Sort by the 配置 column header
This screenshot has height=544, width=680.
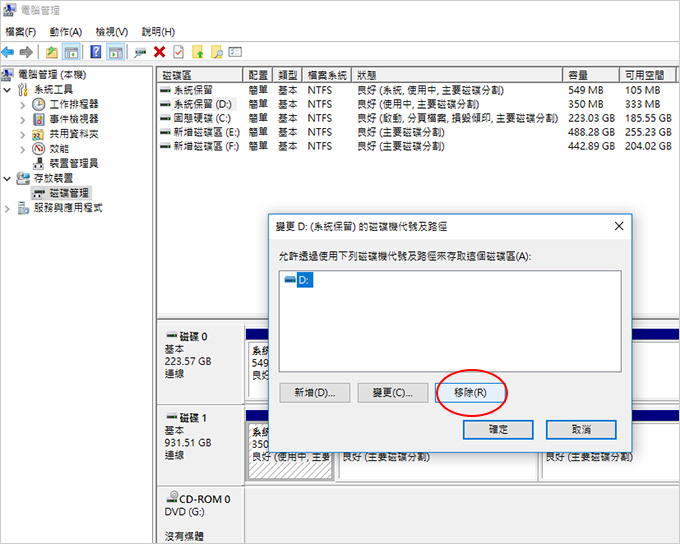[x=258, y=75]
